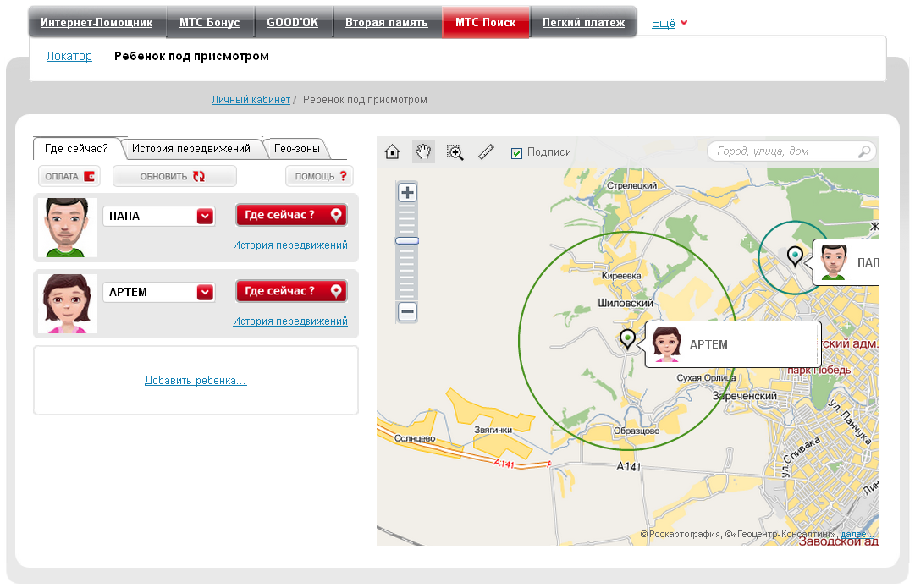Toggle the Подписи checkbox
915x588 pixels.
pyautogui.click(x=516, y=153)
